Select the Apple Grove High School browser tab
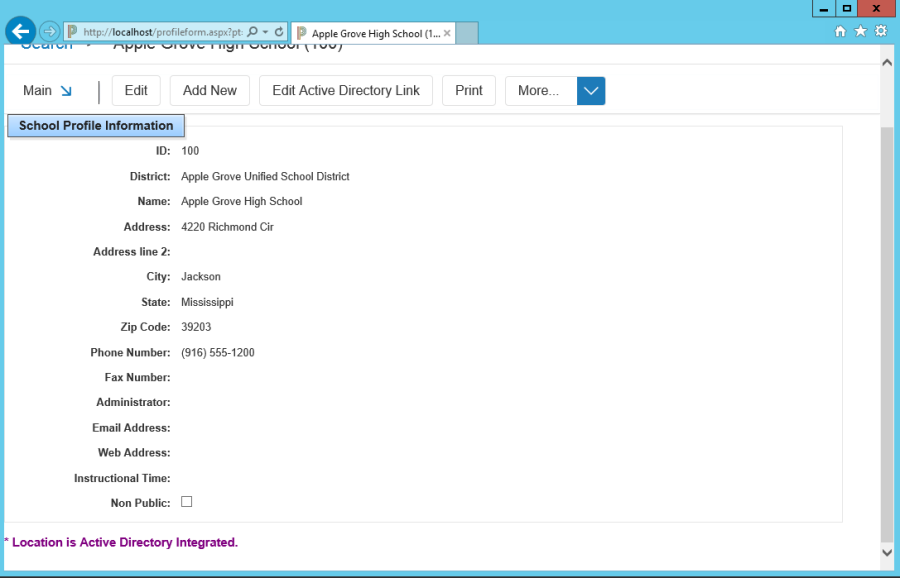This screenshot has height=578, width=900. pos(370,33)
